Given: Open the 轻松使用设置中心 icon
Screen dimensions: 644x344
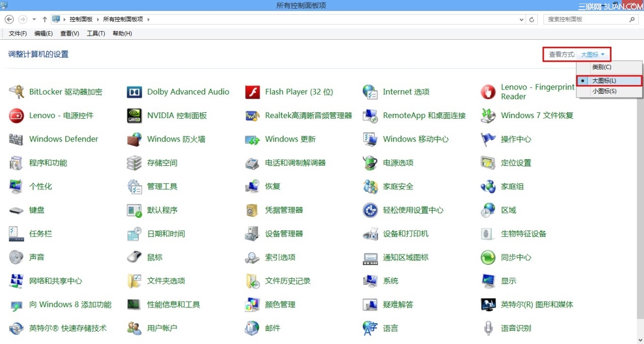Looking at the screenshot, I should (370, 210).
